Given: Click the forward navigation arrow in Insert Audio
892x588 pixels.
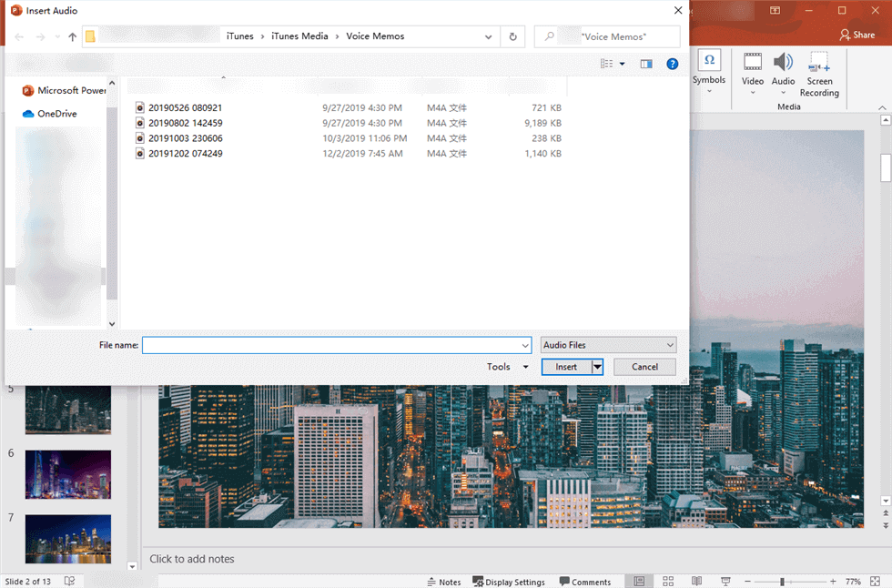Looking at the screenshot, I should click(x=40, y=37).
